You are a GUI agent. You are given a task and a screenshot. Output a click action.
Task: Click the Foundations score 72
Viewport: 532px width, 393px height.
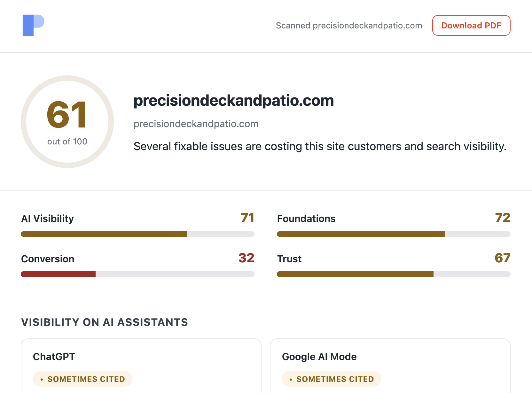click(503, 218)
